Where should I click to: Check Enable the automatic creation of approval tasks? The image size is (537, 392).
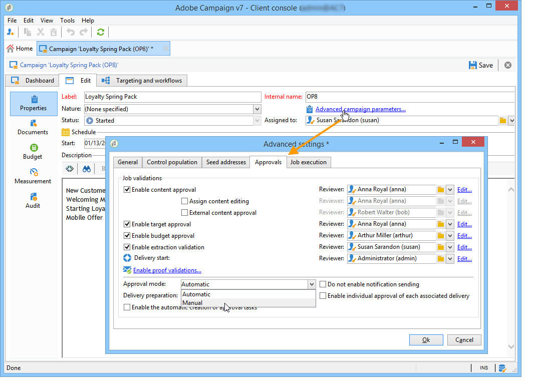(x=127, y=307)
